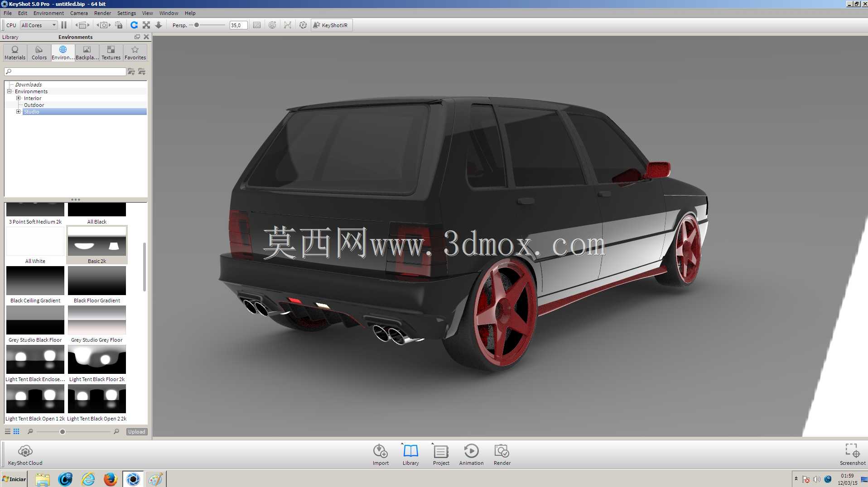Click the focal length field showing 35,0
Viewport: 868px width, 487px height.
point(238,25)
